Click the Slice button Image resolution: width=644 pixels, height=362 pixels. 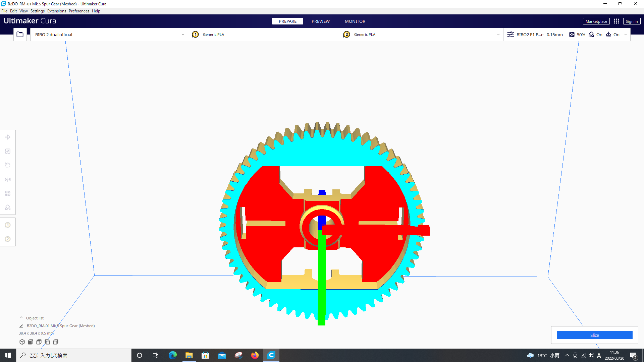pyautogui.click(x=594, y=335)
